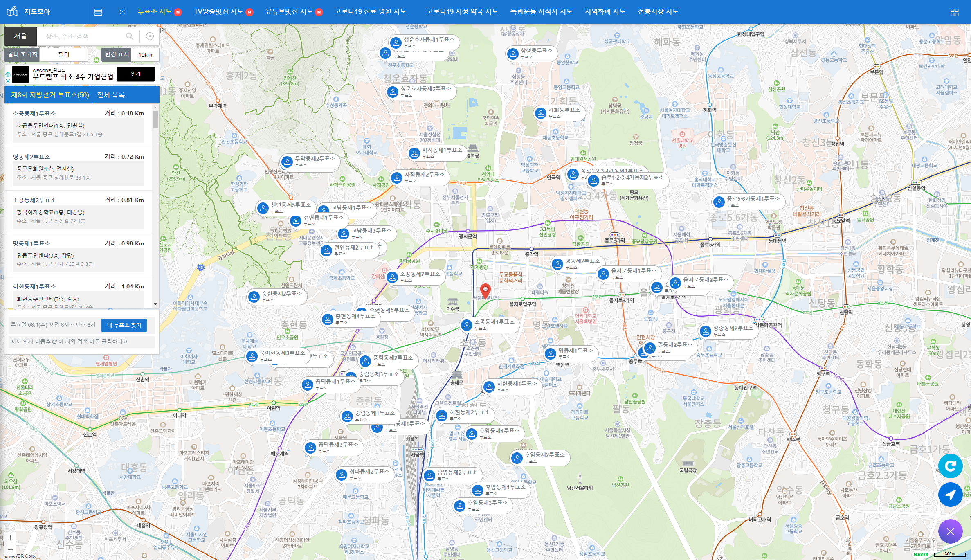Switch to 전체 목록 tab
This screenshot has height=560, width=971.
pyautogui.click(x=111, y=95)
